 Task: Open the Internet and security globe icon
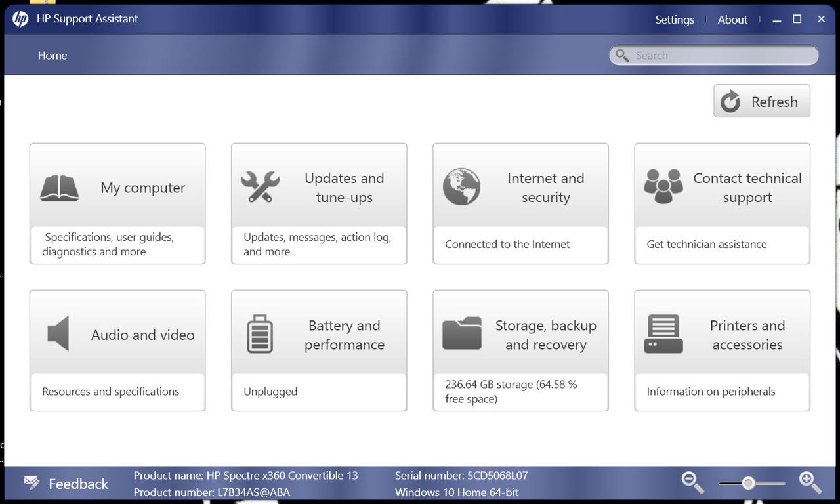click(462, 186)
